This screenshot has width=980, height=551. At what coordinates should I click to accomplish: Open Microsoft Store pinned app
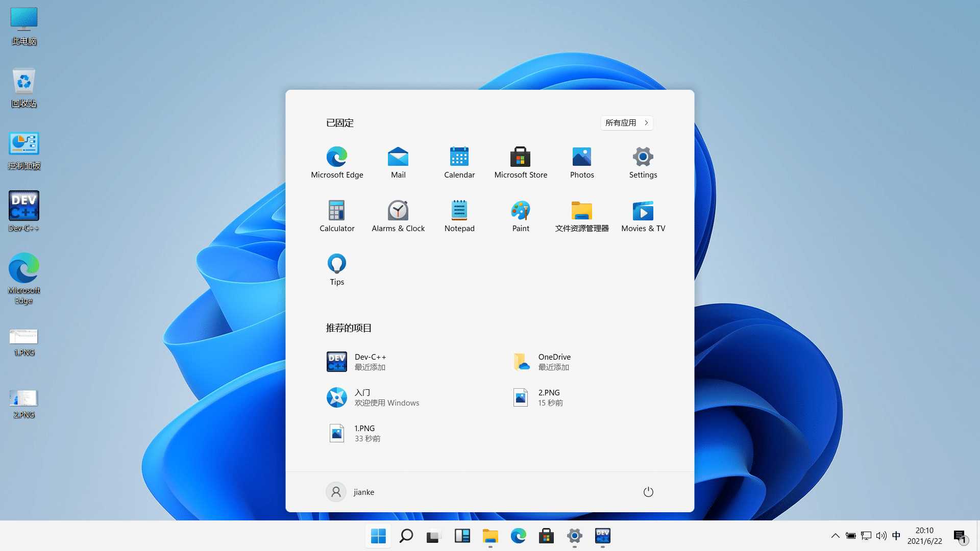(x=521, y=163)
